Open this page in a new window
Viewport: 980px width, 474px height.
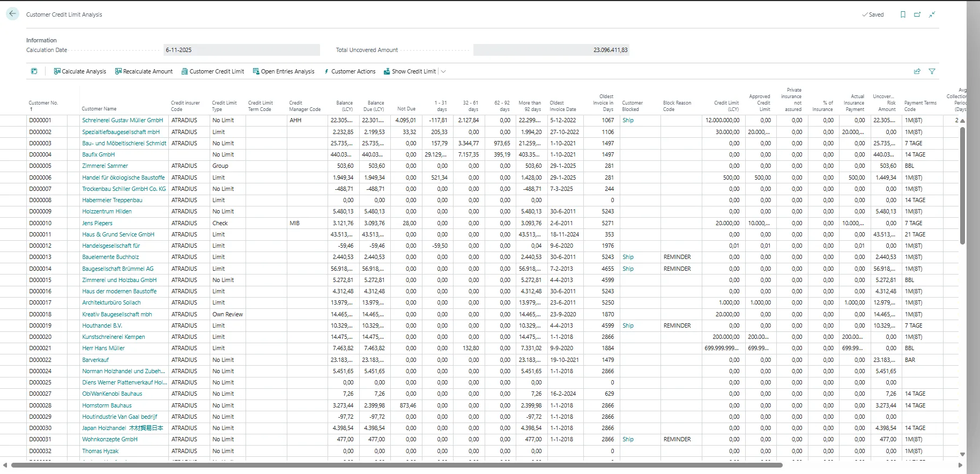tap(917, 14)
